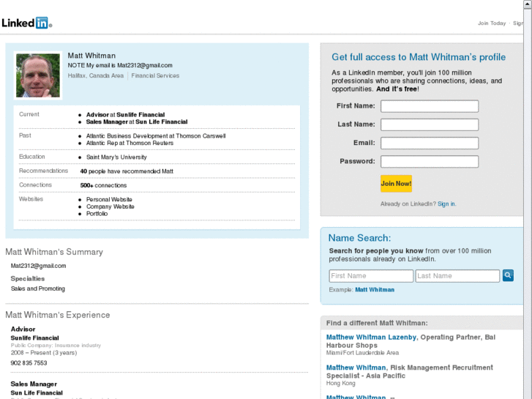
Task: Open Matt Whitman's profile photo
Action: click(38, 75)
